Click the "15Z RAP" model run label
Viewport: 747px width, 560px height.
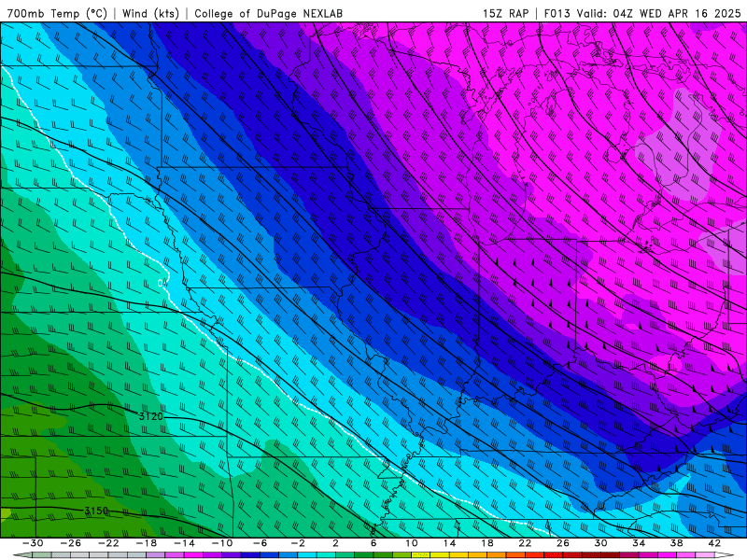[x=505, y=13]
